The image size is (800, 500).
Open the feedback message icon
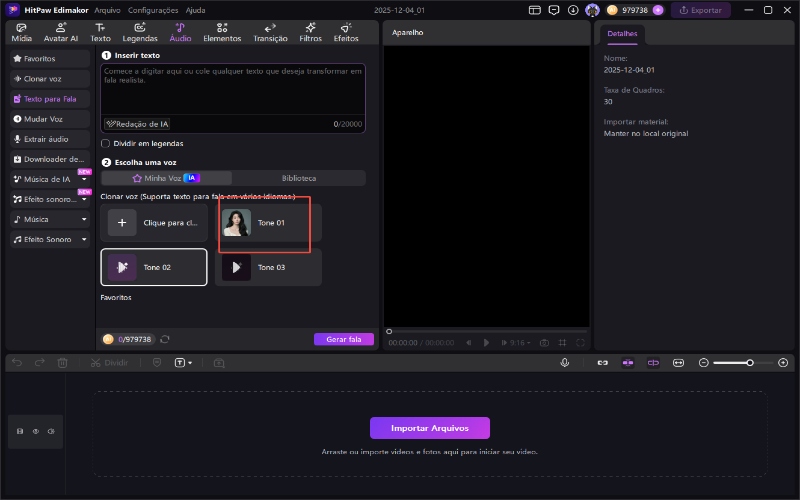[x=554, y=10]
